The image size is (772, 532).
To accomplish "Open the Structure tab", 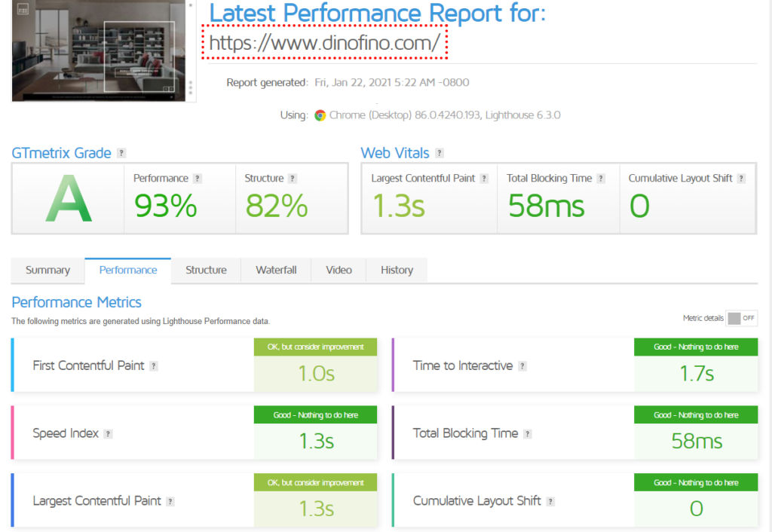I will [206, 271].
